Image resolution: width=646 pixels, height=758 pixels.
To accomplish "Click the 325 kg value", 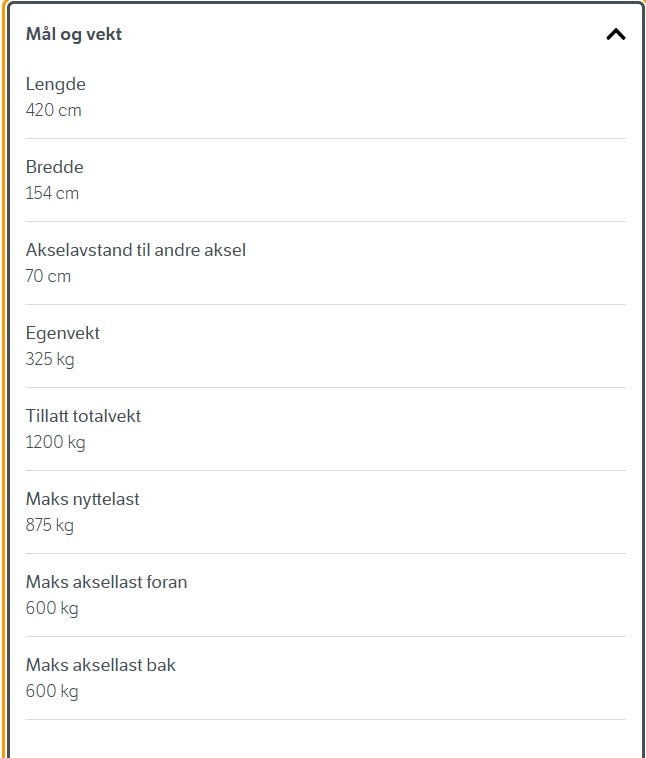I will [50, 359].
